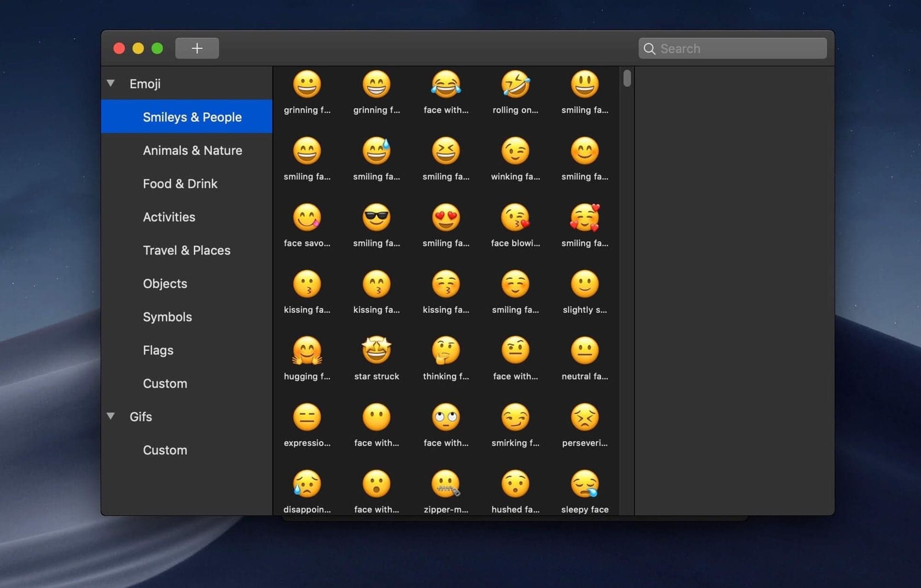Screen dimensions: 921x588
Task: Click the 'rolling on...' label
Action: coord(515,110)
